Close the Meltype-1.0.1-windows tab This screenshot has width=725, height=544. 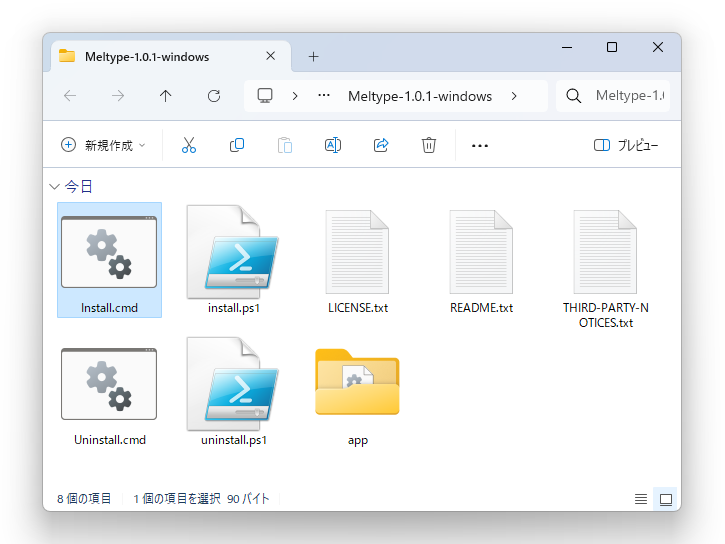tap(270, 56)
